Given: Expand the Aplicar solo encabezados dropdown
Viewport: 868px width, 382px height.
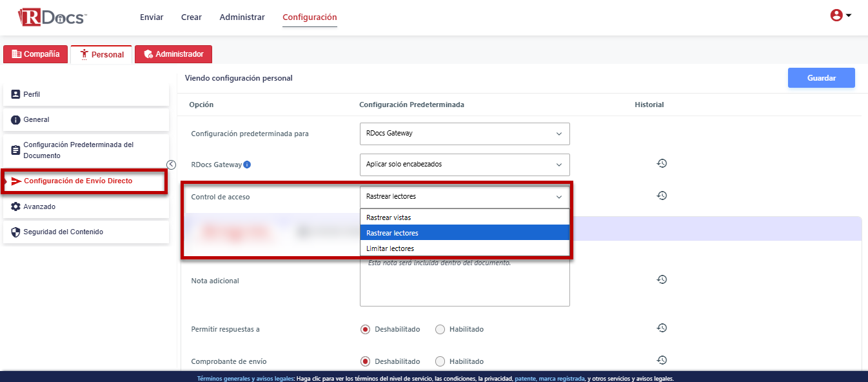Looking at the screenshot, I should (464, 165).
